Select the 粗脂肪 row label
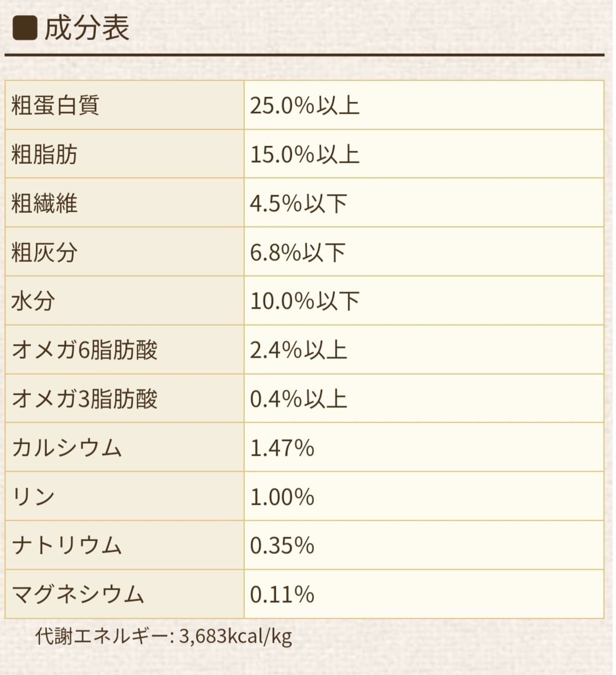616x675 pixels. (44, 154)
